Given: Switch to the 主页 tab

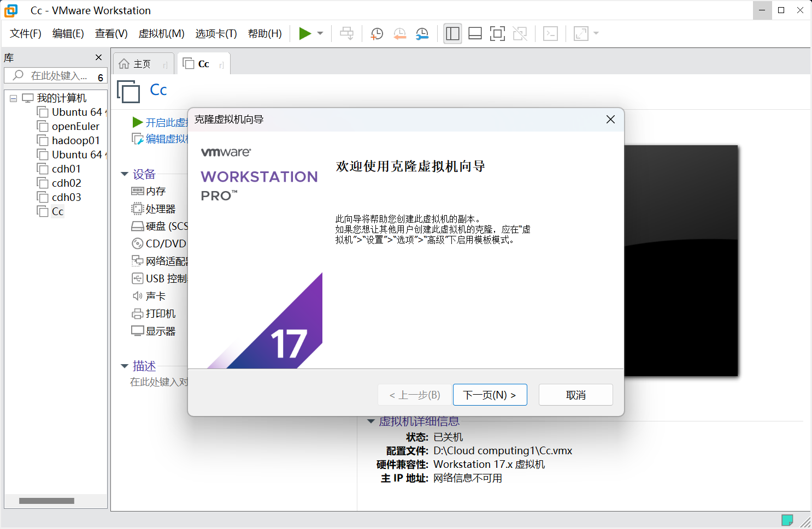Looking at the screenshot, I should click(x=143, y=64).
